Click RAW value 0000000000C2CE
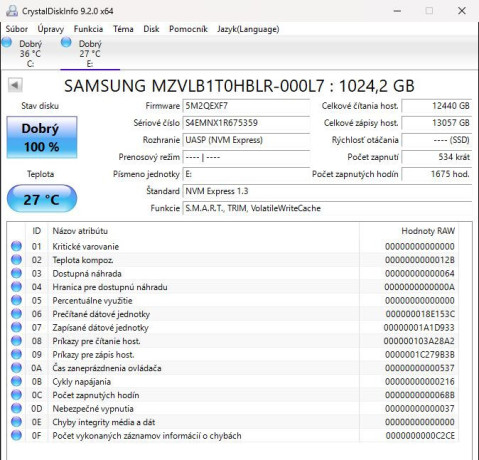Screen dimensions: 479x460 click(420, 436)
